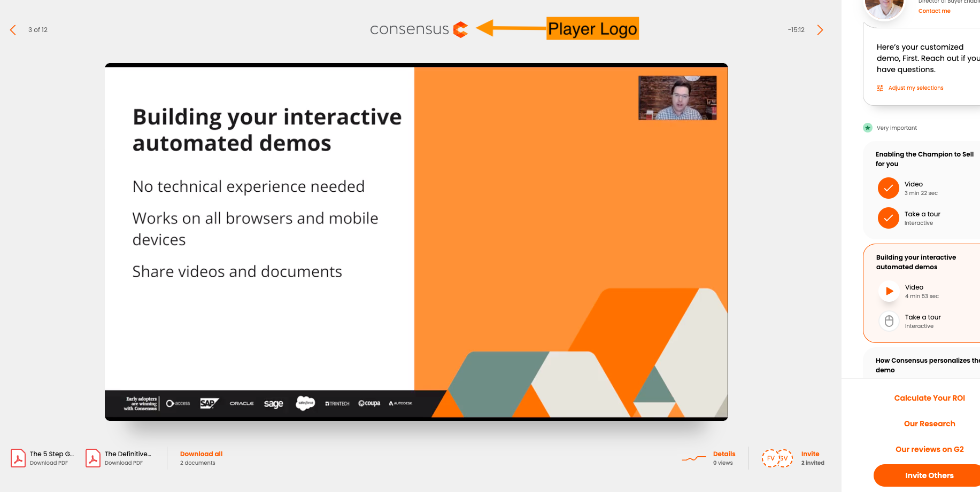Start Take a tour under Building your interactive demos

click(889, 321)
